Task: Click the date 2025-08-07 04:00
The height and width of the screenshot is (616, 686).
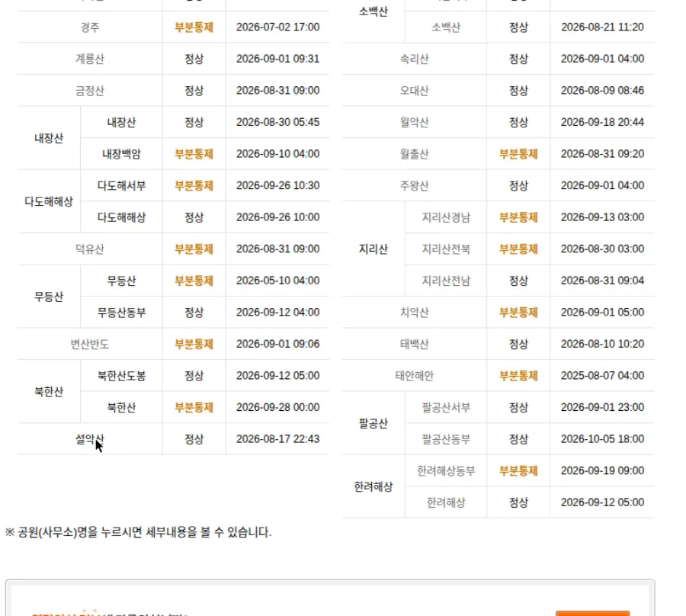Action: [602, 376]
